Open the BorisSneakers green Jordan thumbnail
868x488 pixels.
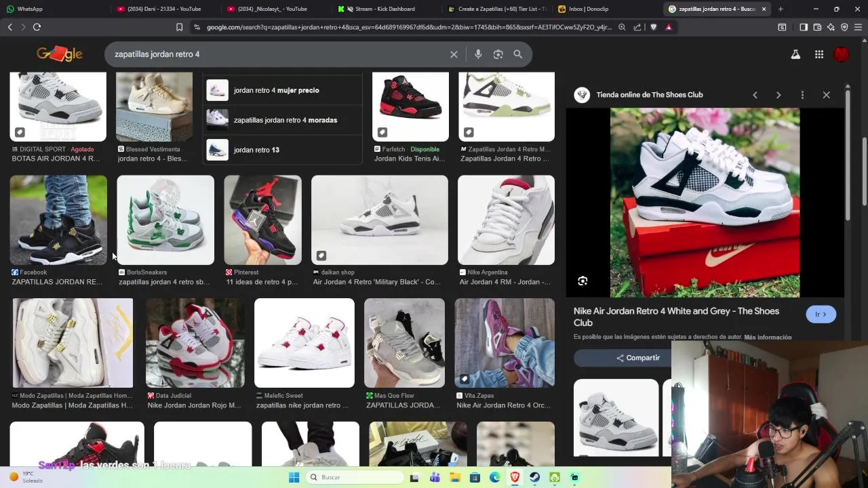[165, 220]
